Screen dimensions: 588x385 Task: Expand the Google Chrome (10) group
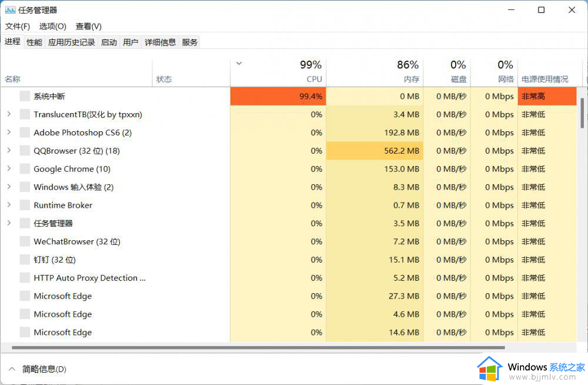9,168
